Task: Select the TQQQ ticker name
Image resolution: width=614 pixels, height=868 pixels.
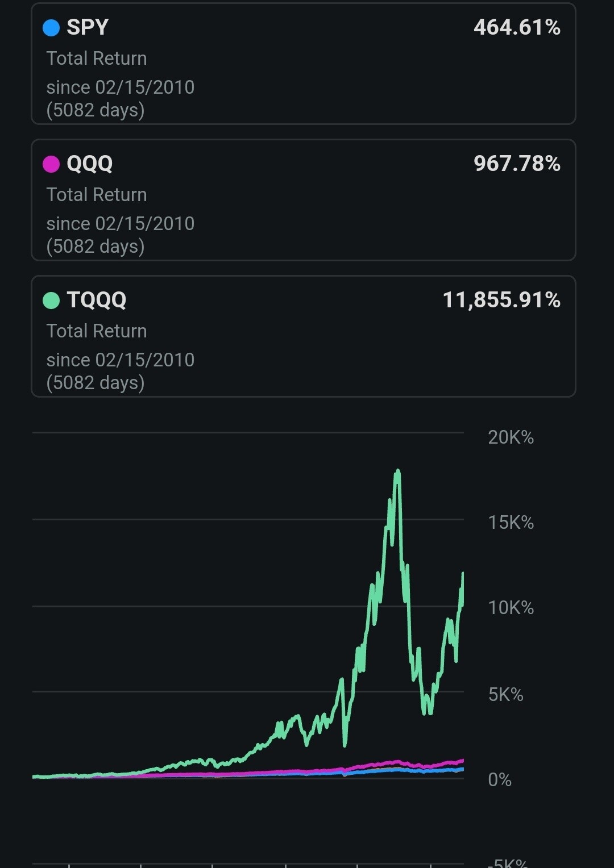Action: pyautogui.click(x=96, y=300)
